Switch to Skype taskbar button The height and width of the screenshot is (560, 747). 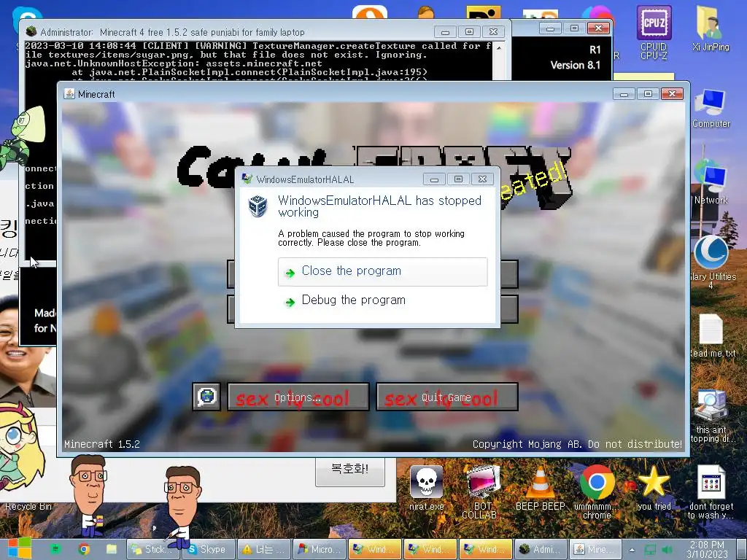(x=208, y=549)
